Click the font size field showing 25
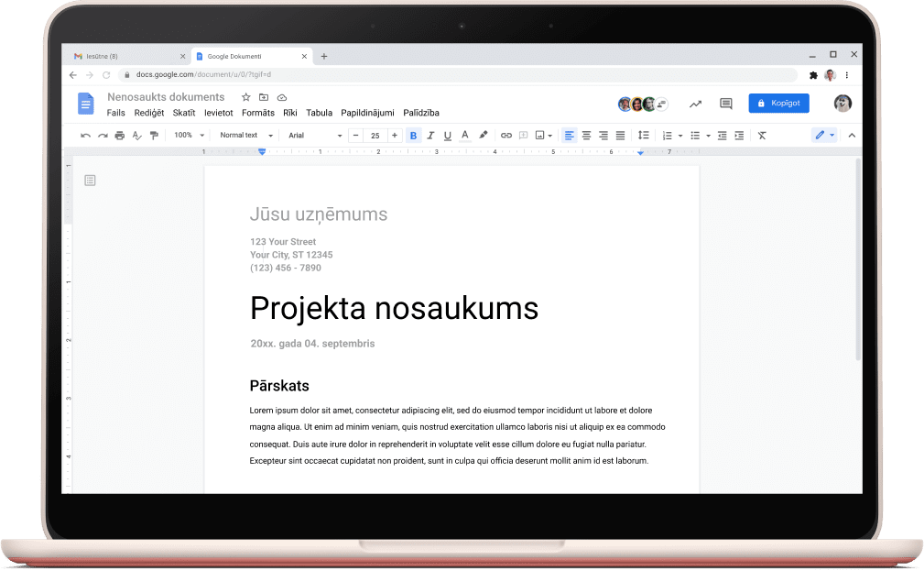Image resolution: width=924 pixels, height=571 pixels. 375,136
